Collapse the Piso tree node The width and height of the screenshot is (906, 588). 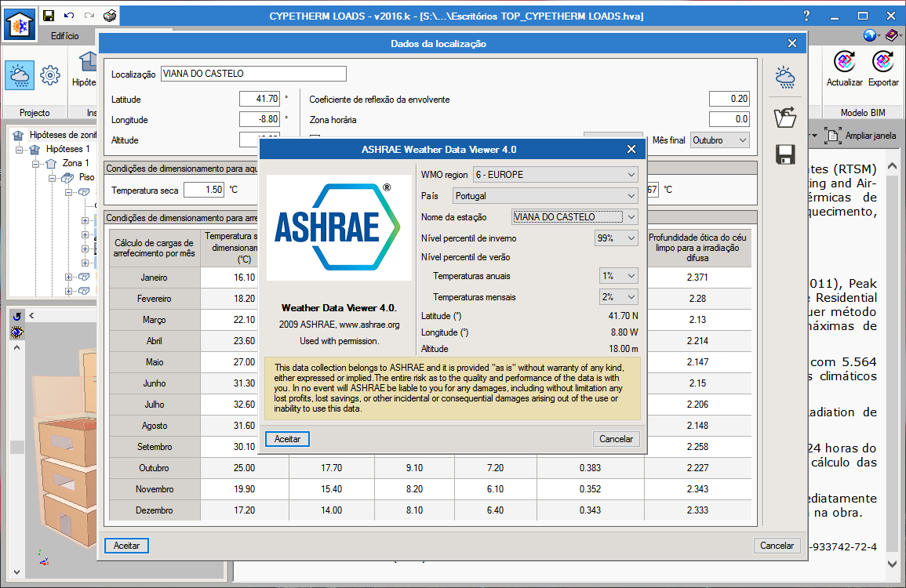52,178
